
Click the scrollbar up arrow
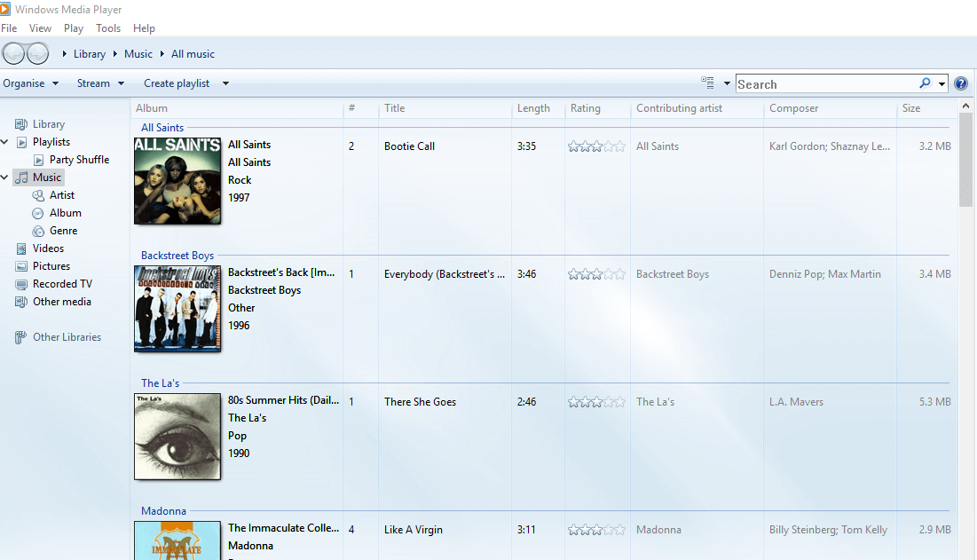coord(965,106)
